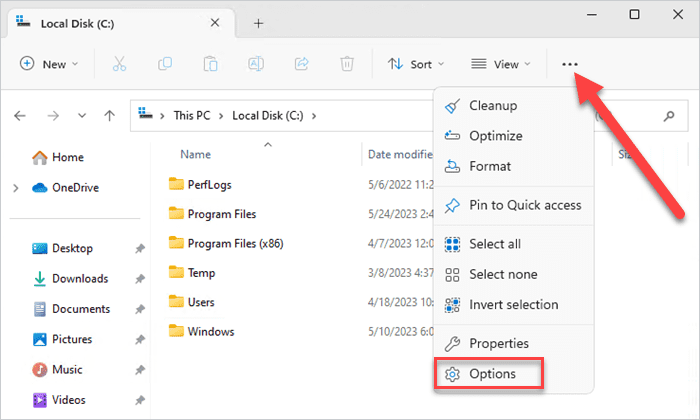The width and height of the screenshot is (700, 420).
Task: Click pin icon beside Videos
Action: [x=140, y=400]
